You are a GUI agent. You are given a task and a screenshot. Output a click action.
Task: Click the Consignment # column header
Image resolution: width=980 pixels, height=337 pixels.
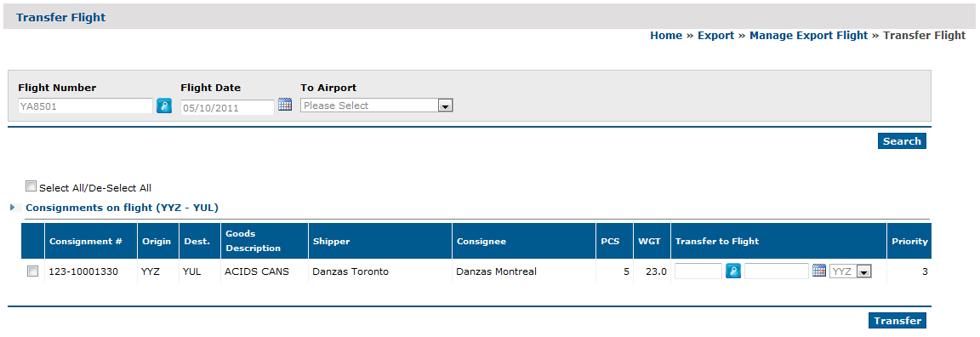[x=86, y=242]
